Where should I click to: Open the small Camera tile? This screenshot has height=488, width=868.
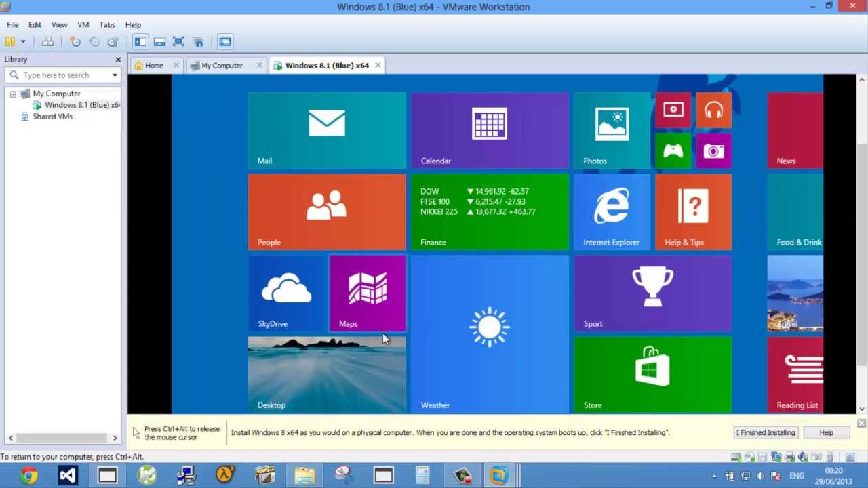pos(713,150)
